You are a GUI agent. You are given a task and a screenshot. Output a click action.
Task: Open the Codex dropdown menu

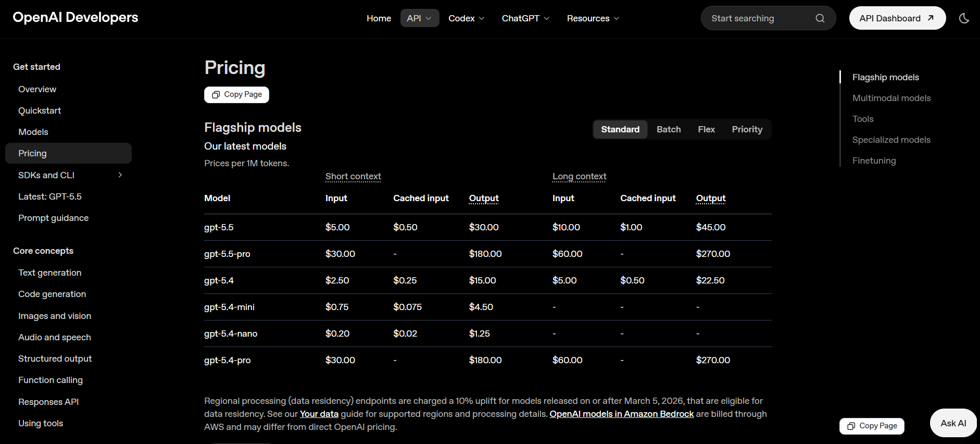467,18
